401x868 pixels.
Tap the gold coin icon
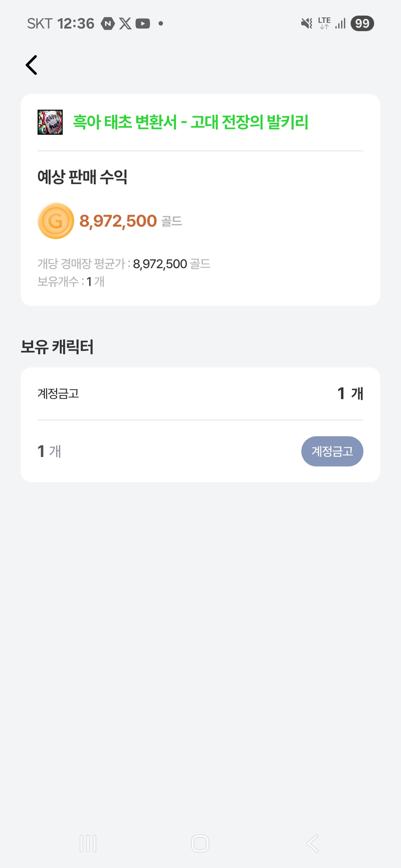[56, 221]
